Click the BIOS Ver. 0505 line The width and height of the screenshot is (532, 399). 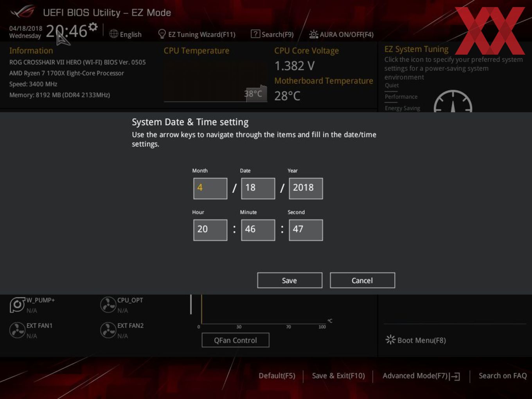(x=77, y=62)
